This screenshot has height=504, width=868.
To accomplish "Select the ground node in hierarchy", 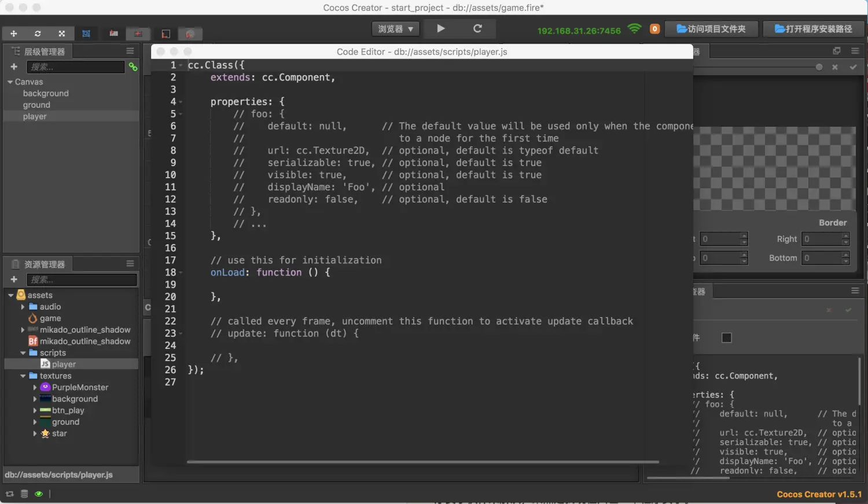I will 36,105.
